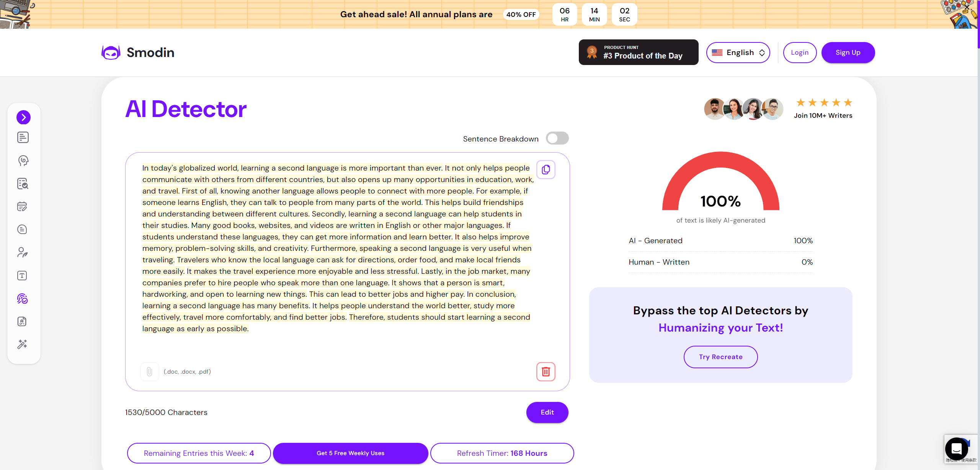980x470 pixels.
Task: Open the document with letter A tool
Action: click(22, 321)
